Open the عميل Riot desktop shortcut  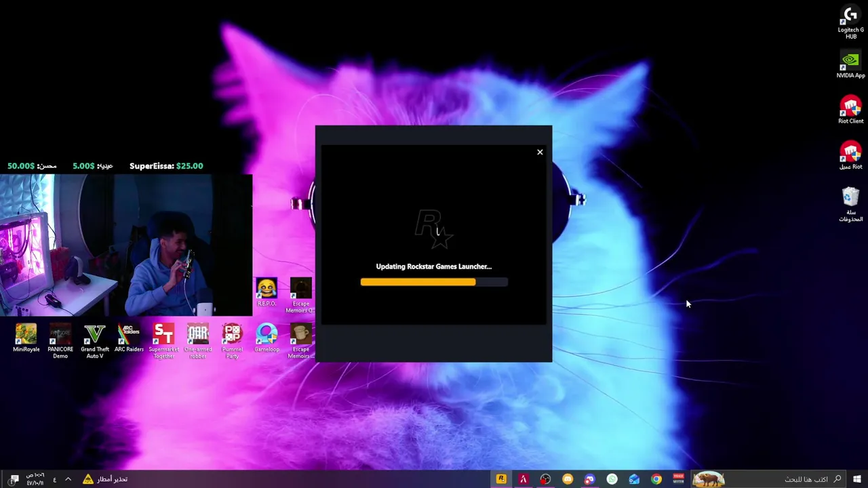click(x=850, y=157)
